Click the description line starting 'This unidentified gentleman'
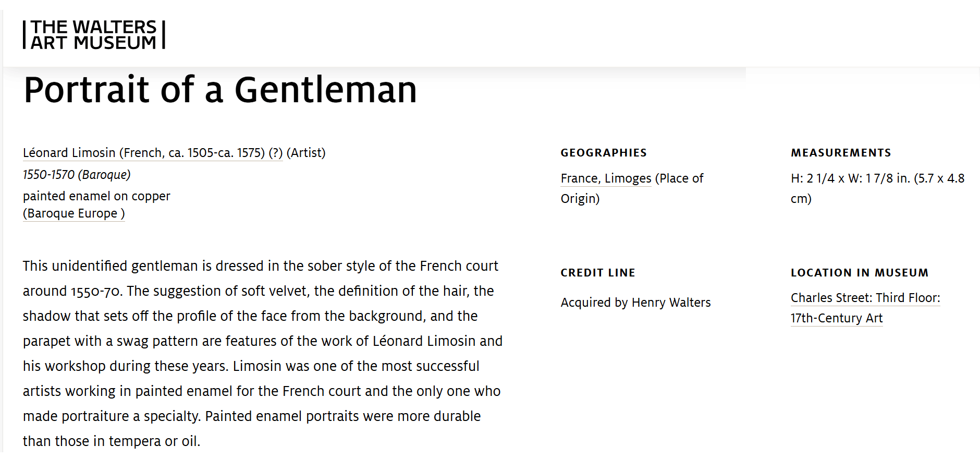This screenshot has width=980, height=470. point(261,266)
